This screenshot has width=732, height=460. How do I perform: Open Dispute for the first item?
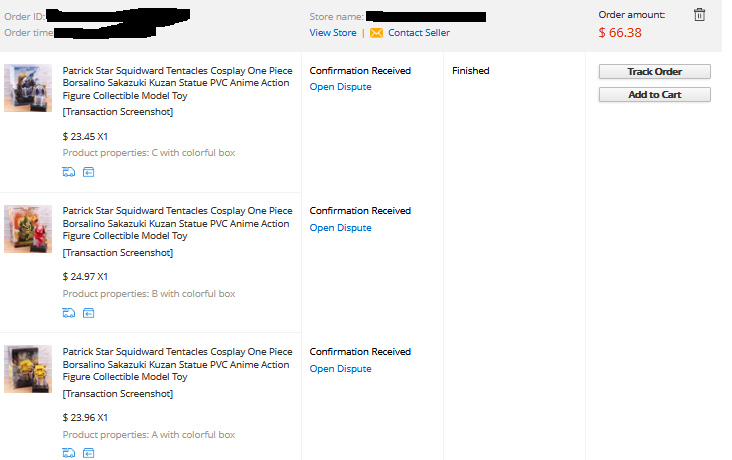(x=340, y=87)
